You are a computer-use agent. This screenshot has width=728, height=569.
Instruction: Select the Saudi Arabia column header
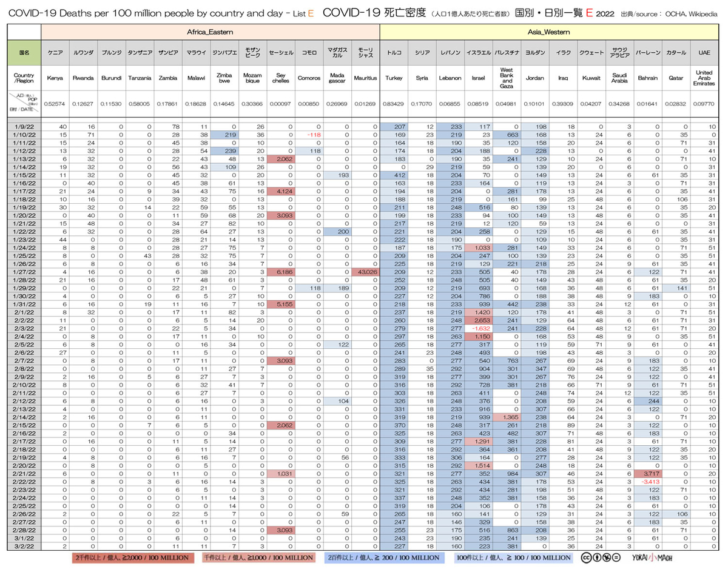[619, 78]
